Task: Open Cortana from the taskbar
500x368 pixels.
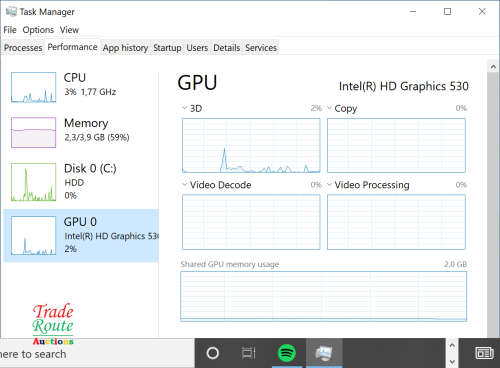Action: pyautogui.click(x=213, y=353)
